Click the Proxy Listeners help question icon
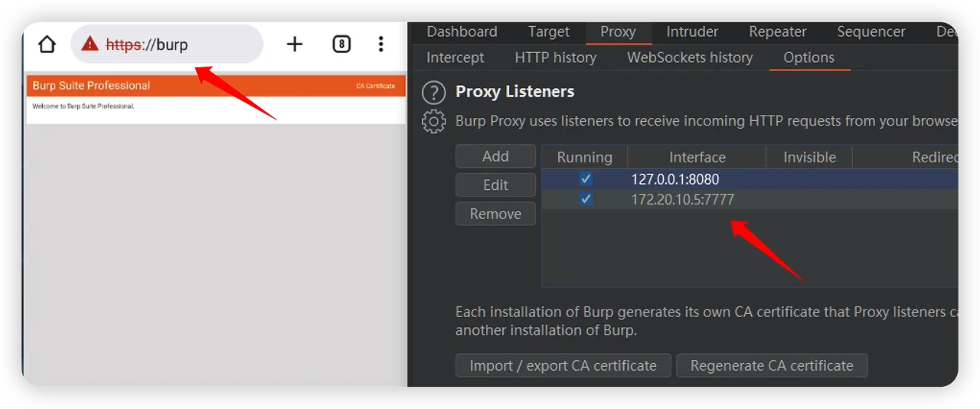 point(433,93)
